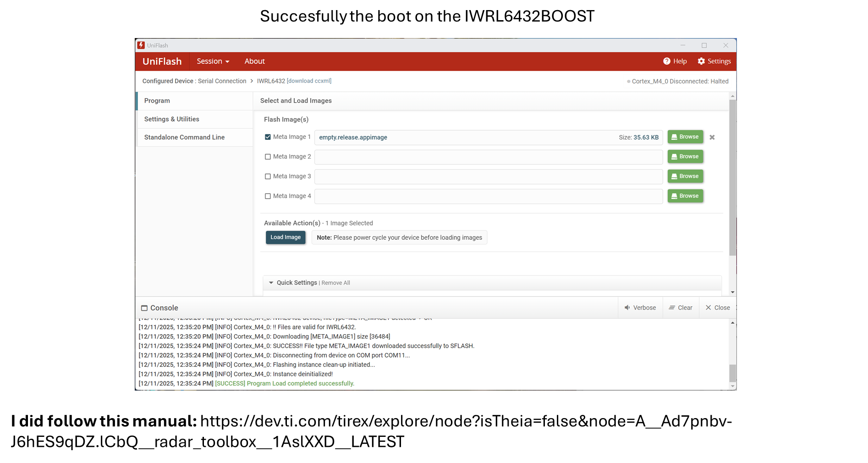Click the Console panel window icon
The height and width of the screenshot is (463, 868).
(144, 308)
